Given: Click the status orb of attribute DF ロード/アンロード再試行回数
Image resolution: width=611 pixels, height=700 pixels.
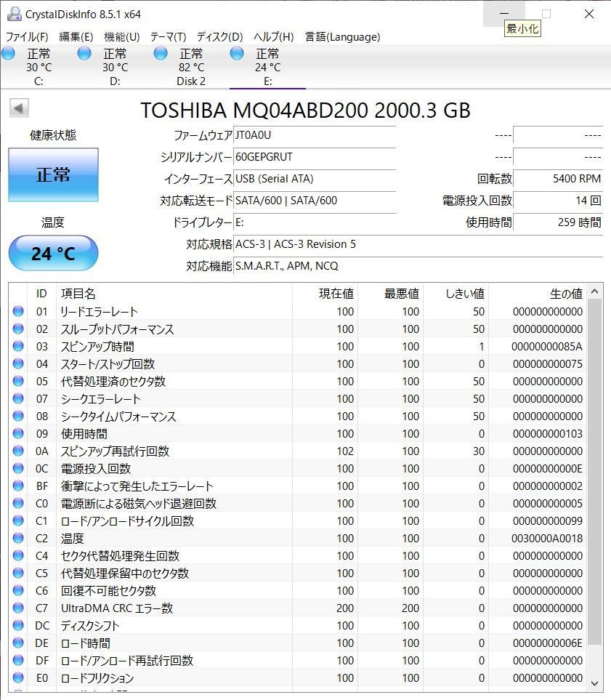Looking at the screenshot, I should 18,659.
